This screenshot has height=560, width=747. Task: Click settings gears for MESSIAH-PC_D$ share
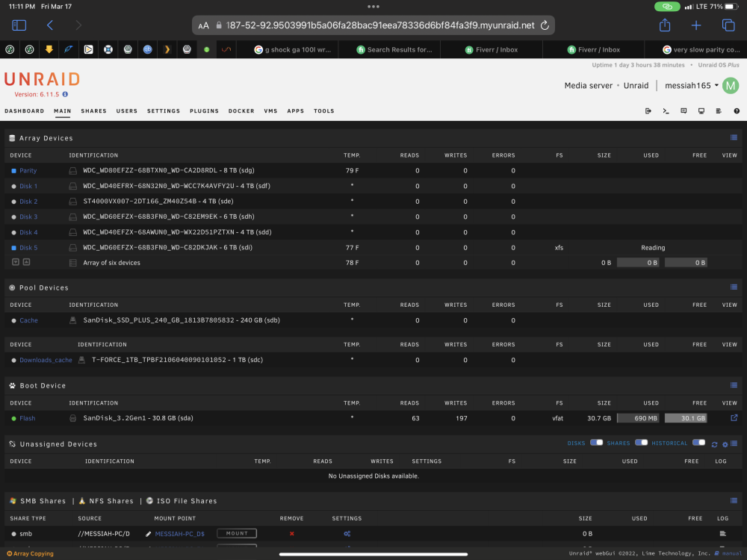347,534
